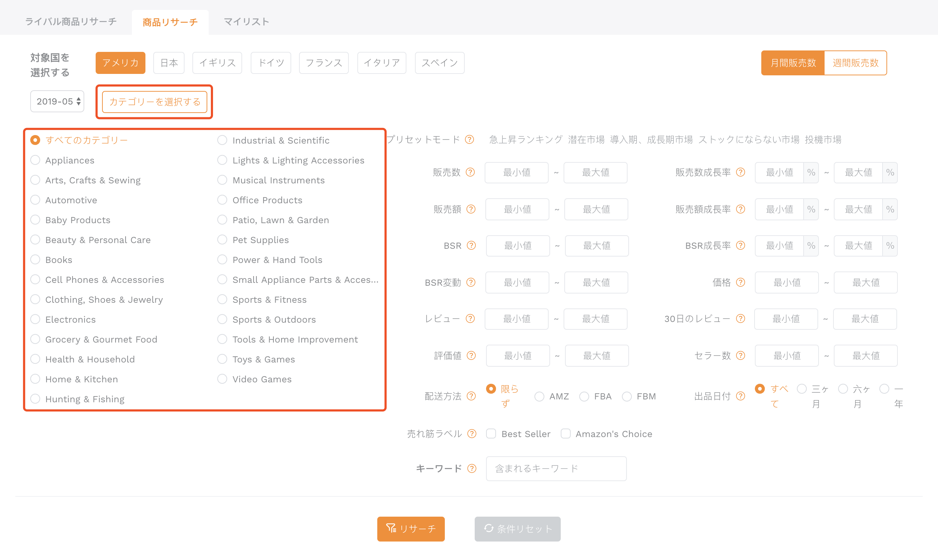The height and width of the screenshot is (560, 938).
Task: Click help icon next to 評価値
Action: click(471, 355)
